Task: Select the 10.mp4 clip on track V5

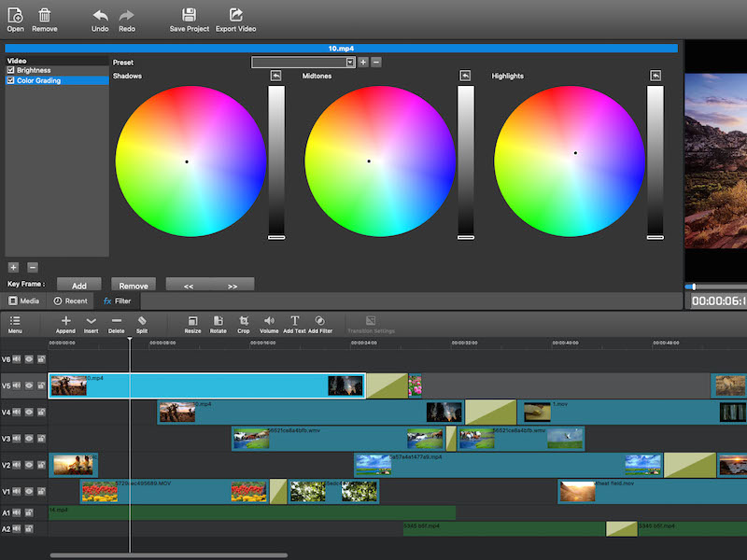Action: [x=205, y=385]
